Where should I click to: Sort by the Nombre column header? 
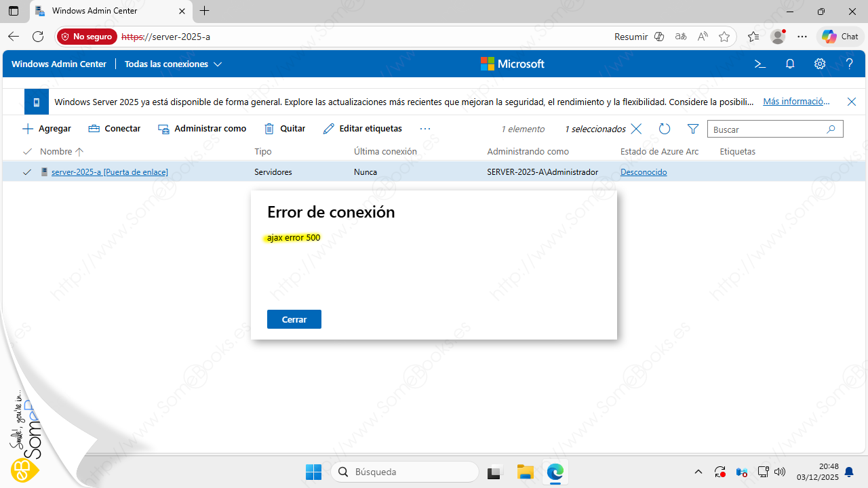pyautogui.click(x=56, y=151)
